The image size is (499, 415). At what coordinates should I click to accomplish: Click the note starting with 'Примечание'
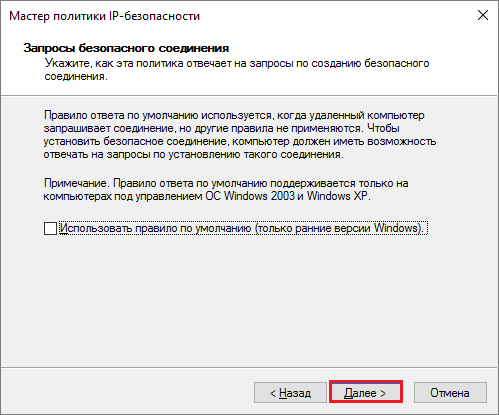click(x=226, y=190)
